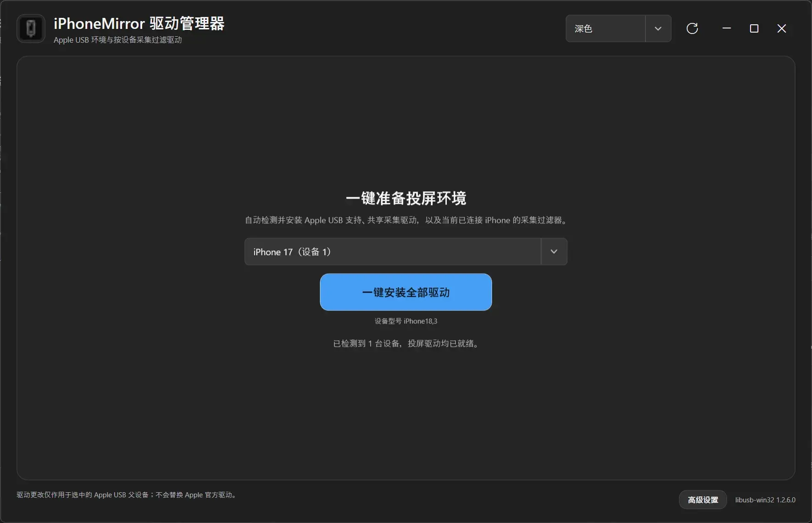Minimize the driver manager window
The width and height of the screenshot is (812, 523).
tap(727, 28)
